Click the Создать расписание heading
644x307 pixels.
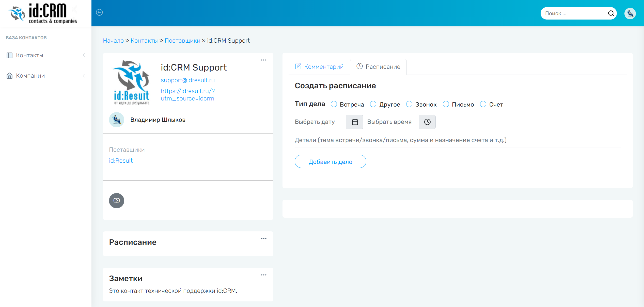[335, 86]
